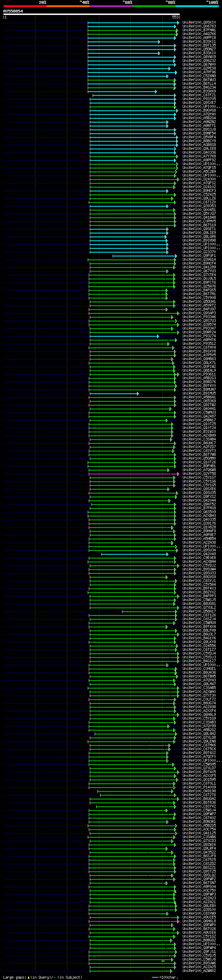
Task: Select the label UniRef100_Q9LRF4
Action: pos(199,848)
